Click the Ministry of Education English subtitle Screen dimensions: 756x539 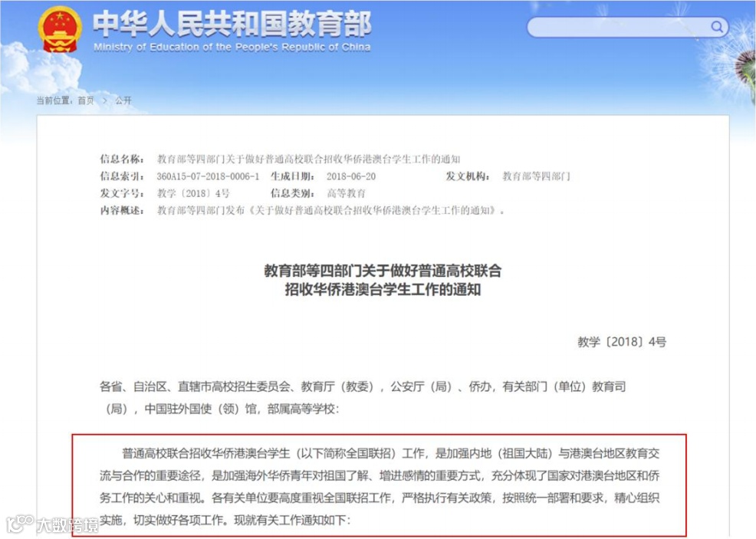point(232,48)
